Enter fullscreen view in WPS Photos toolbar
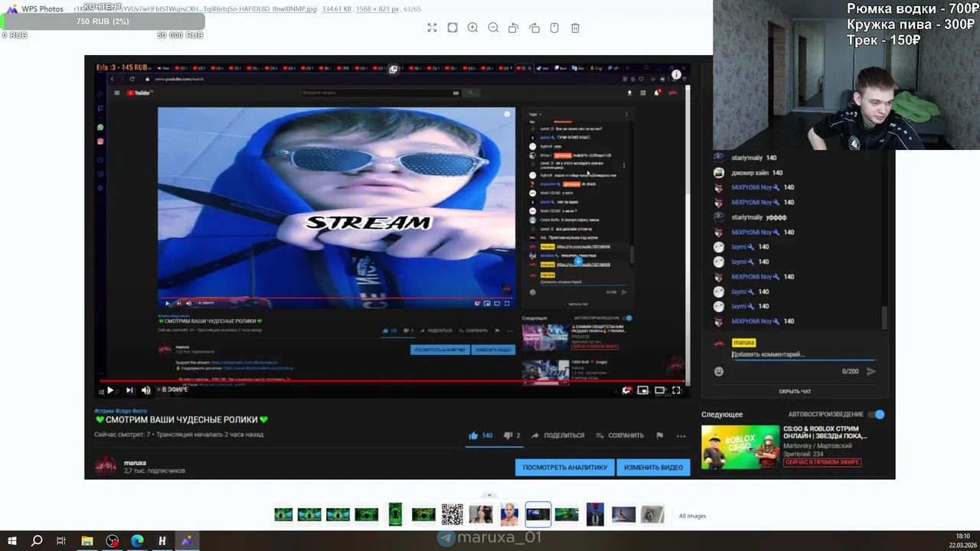Image resolution: width=980 pixels, height=551 pixels. (432, 28)
